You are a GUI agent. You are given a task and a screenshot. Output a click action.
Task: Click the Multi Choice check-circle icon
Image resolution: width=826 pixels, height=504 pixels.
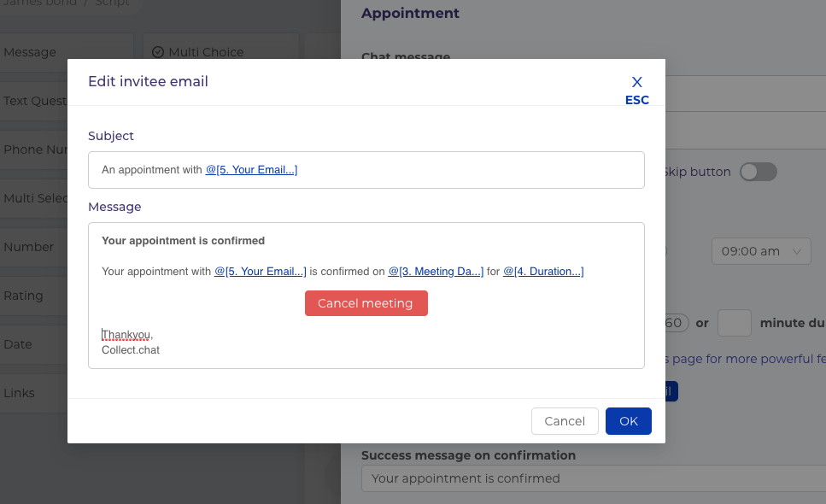pyautogui.click(x=158, y=52)
